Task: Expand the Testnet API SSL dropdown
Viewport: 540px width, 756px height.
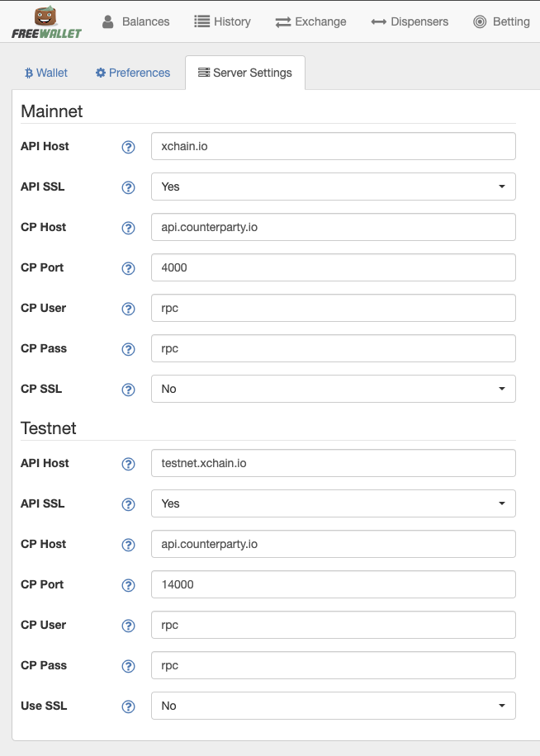Action: pos(333,503)
